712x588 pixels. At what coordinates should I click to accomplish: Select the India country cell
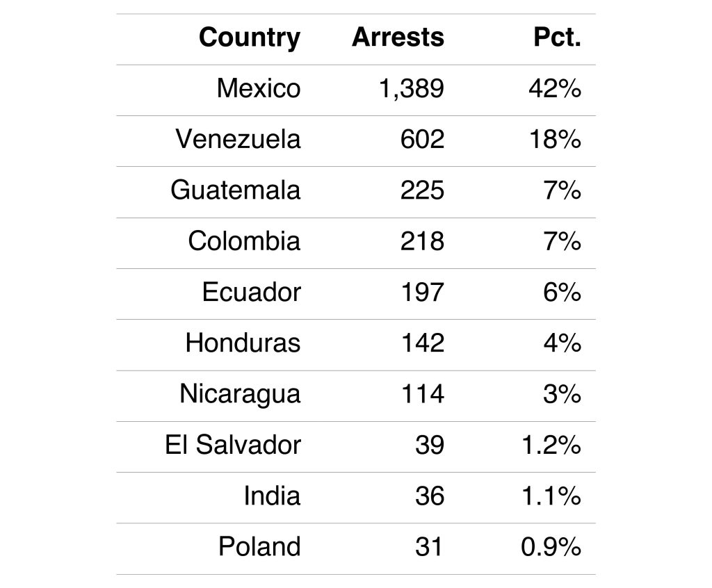pyautogui.click(x=272, y=496)
